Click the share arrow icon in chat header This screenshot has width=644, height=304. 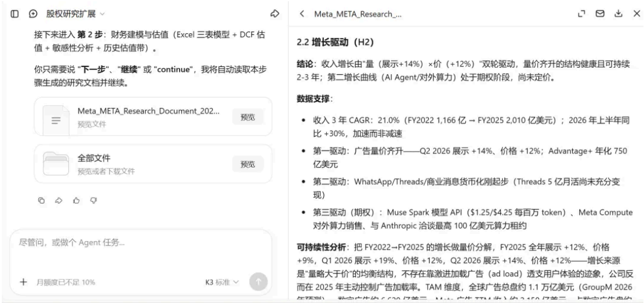(275, 14)
